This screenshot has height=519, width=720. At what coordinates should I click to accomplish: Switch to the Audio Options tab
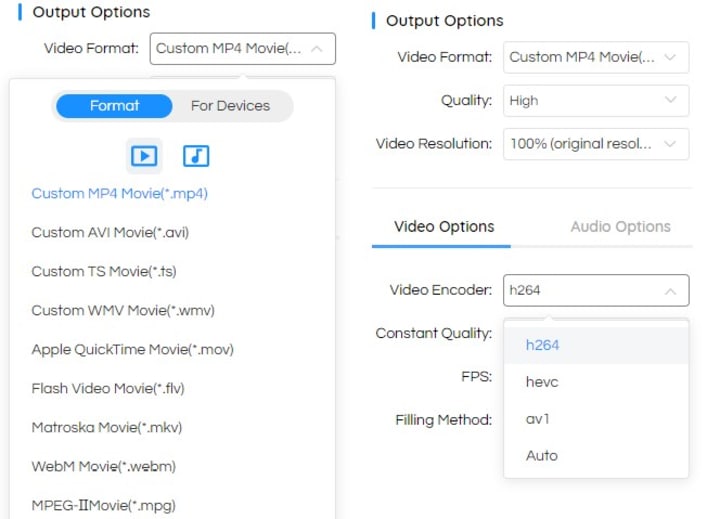[620, 227]
